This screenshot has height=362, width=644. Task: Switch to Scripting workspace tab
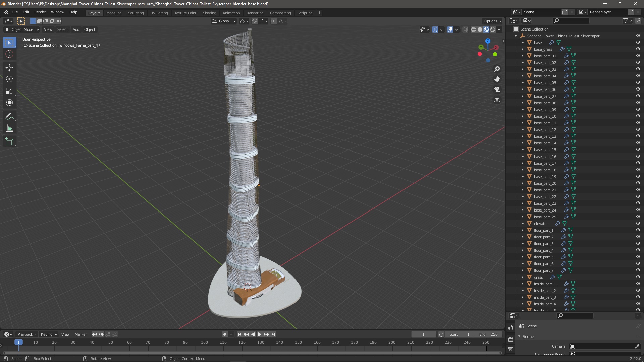[305, 13]
